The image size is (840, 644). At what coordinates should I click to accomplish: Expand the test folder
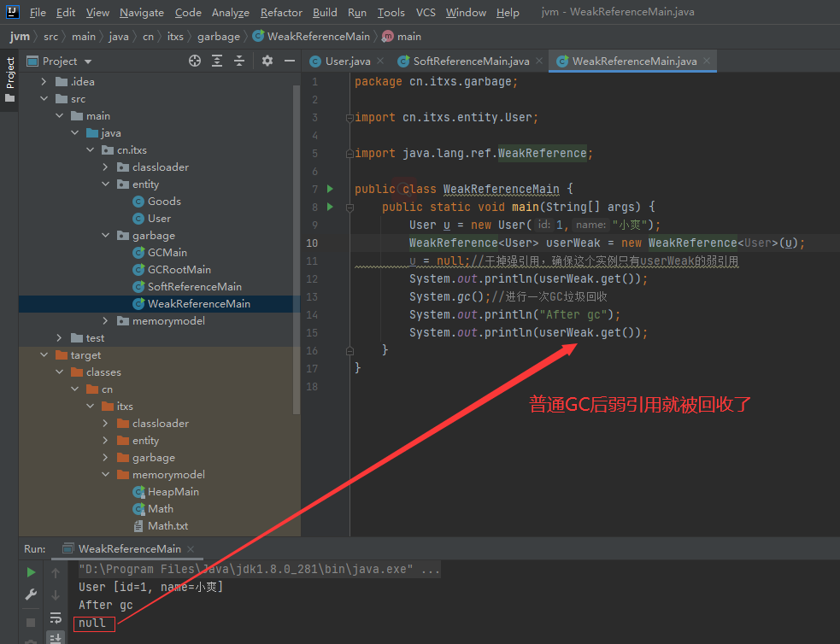[60, 337]
